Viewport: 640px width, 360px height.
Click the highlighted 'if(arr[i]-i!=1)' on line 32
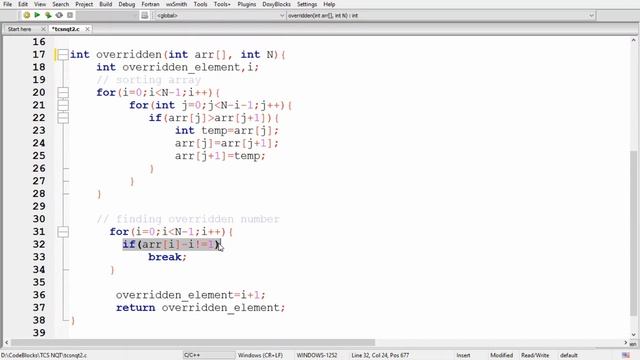[x=171, y=244]
